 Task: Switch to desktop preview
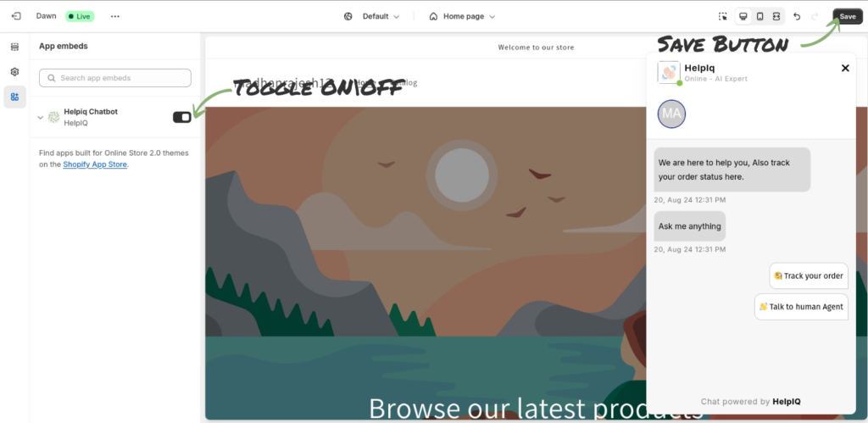743,17
